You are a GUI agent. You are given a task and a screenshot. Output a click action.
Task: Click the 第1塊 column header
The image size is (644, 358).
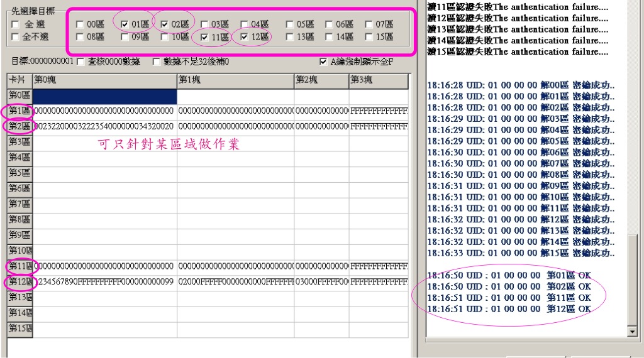point(235,80)
